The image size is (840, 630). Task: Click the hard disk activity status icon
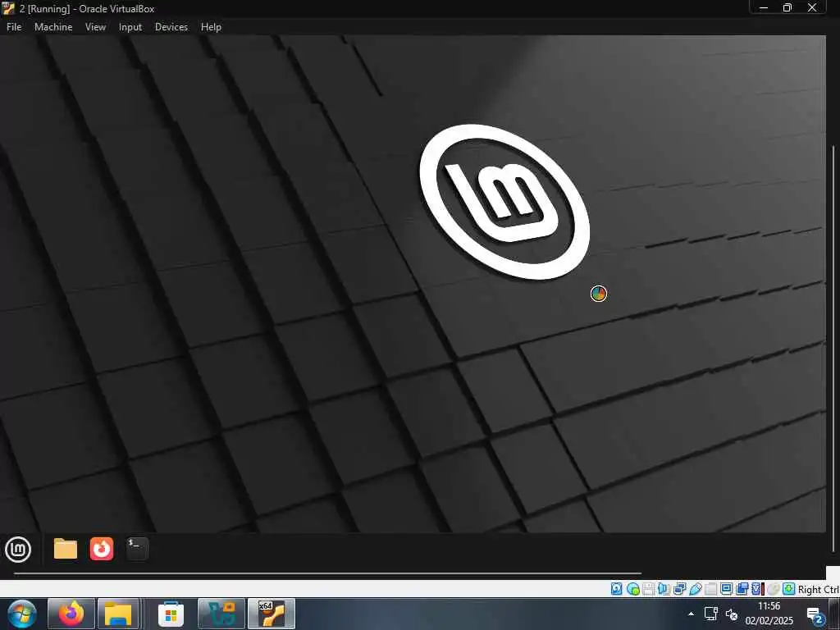(617, 589)
